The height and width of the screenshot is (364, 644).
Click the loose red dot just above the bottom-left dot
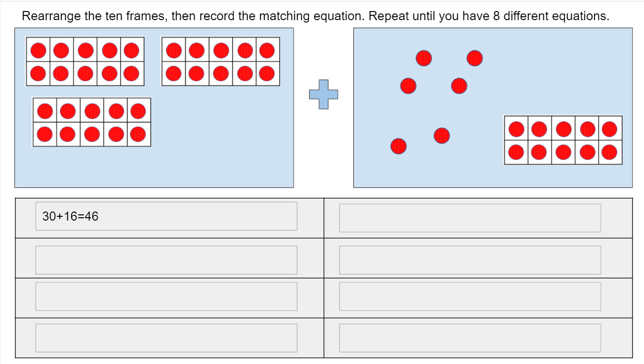[441, 136]
